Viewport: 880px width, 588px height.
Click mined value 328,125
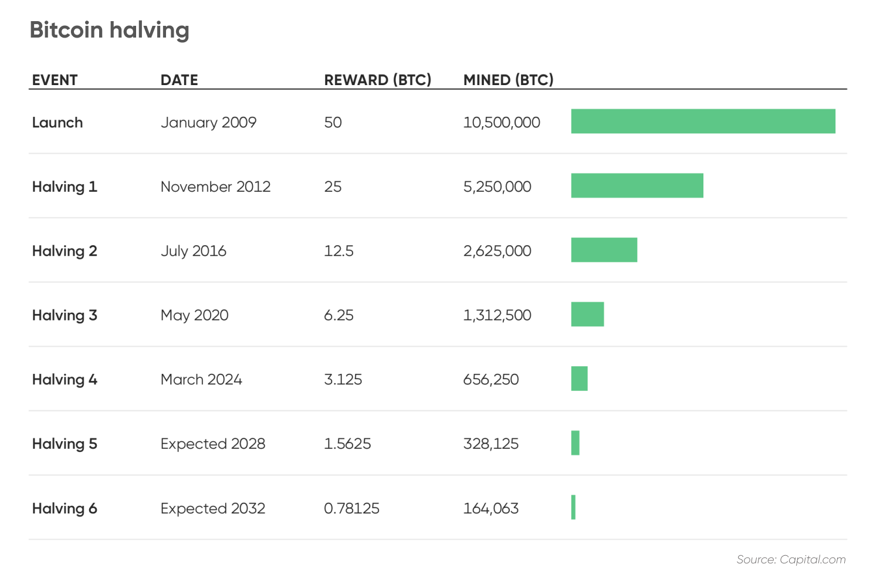click(x=491, y=444)
